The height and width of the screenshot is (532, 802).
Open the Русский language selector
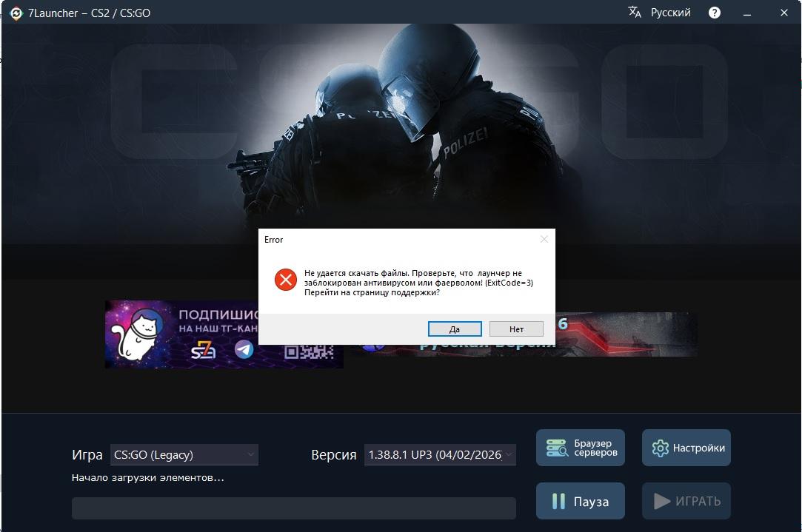pyautogui.click(x=670, y=13)
